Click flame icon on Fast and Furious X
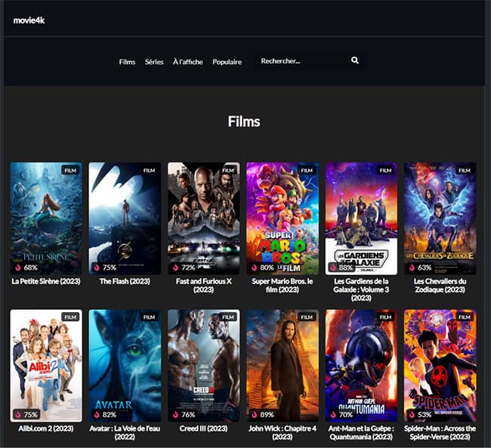The height and width of the screenshot is (448, 491). click(176, 267)
